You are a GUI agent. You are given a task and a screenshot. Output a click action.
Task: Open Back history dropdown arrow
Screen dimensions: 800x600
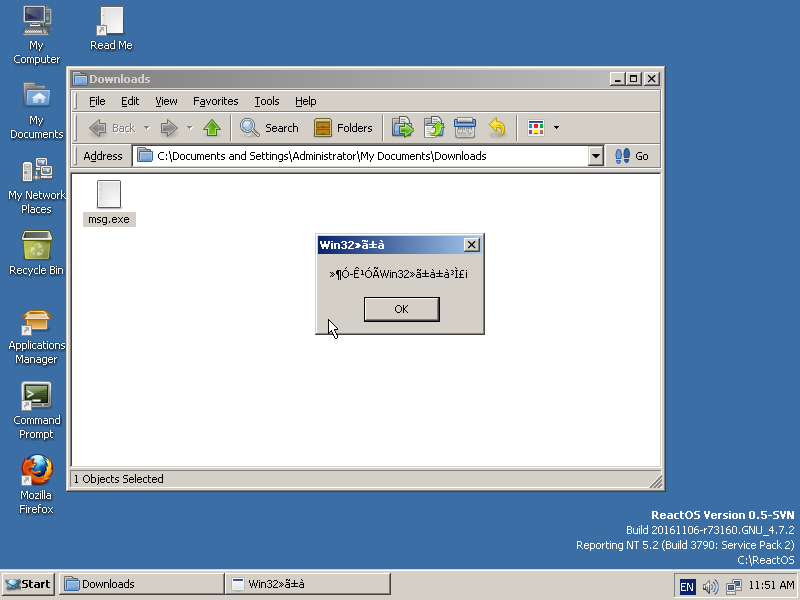146,128
